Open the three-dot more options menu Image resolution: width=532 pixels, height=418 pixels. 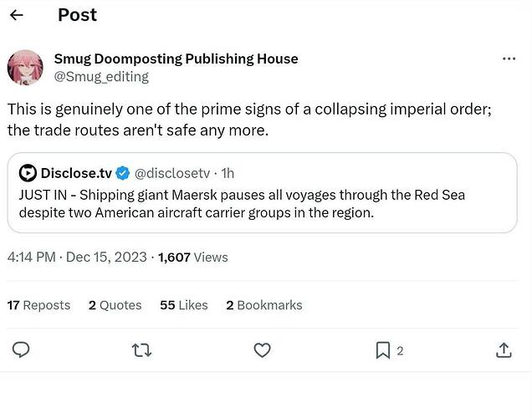tap(509, 59)
